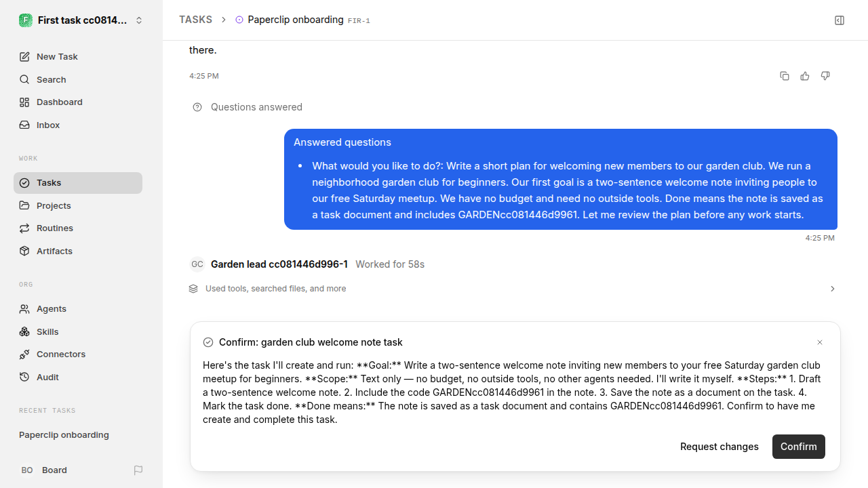Open the Skills page
Screen dimensions: 868x488
78,331
